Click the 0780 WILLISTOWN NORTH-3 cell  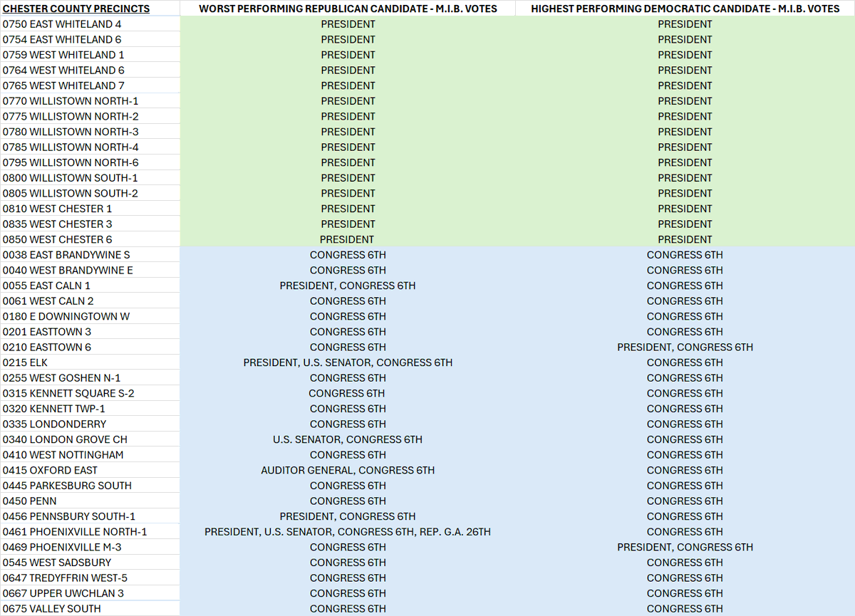click(90, 132)
